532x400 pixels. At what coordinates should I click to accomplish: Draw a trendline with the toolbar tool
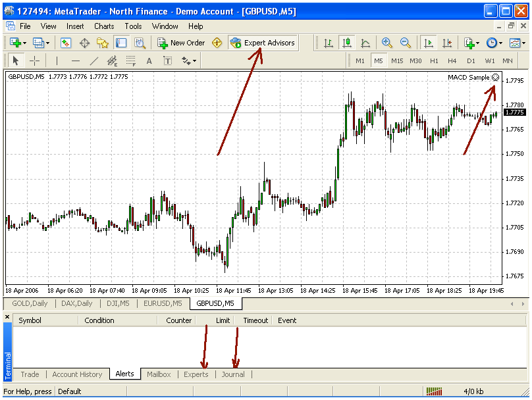(x=93, y=61)
